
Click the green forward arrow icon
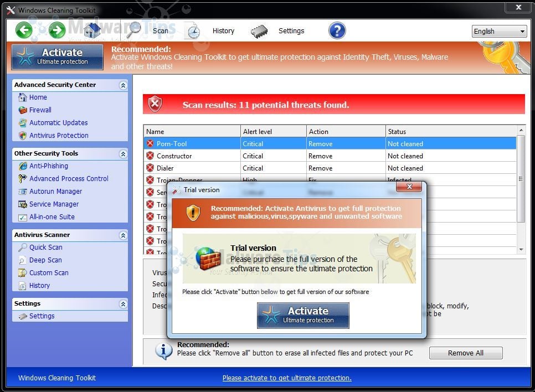(x=57, y=30)
